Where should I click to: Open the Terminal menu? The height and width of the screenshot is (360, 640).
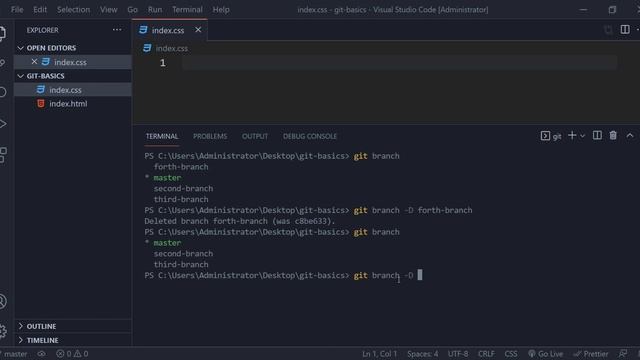(187, 9)
